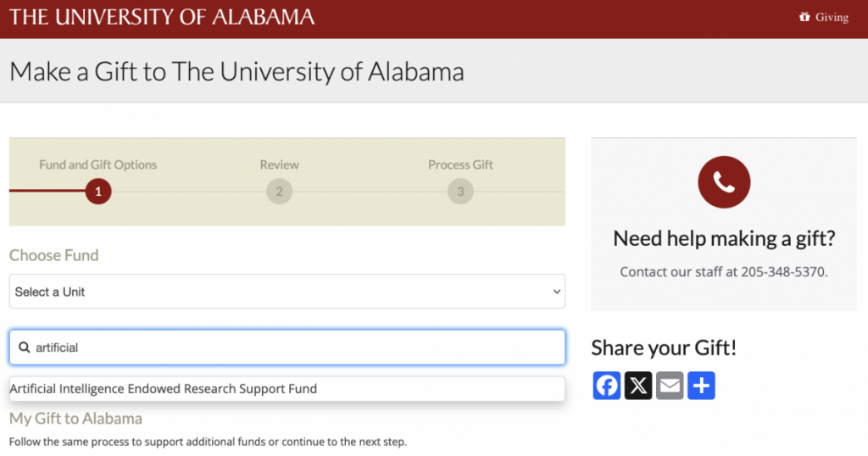Click The University of Alabama logo

coord(162,17)
